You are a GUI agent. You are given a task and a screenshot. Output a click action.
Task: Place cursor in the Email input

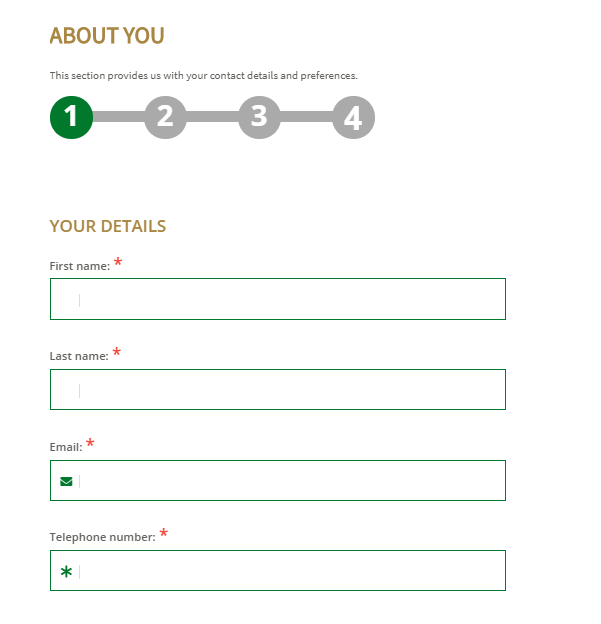point(290,481)
